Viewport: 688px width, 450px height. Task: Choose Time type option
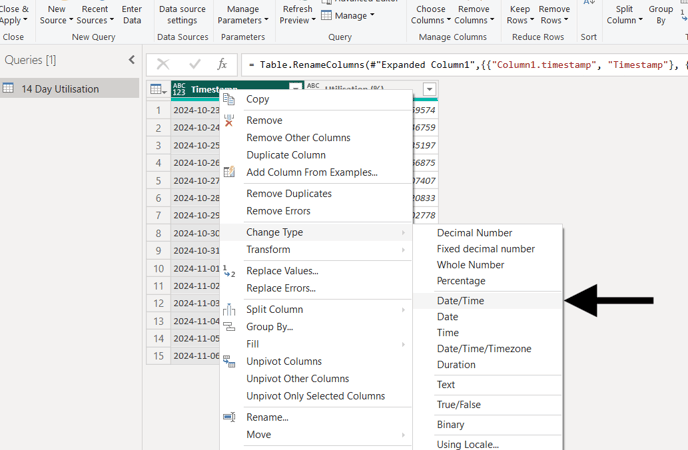click(487, 333)
